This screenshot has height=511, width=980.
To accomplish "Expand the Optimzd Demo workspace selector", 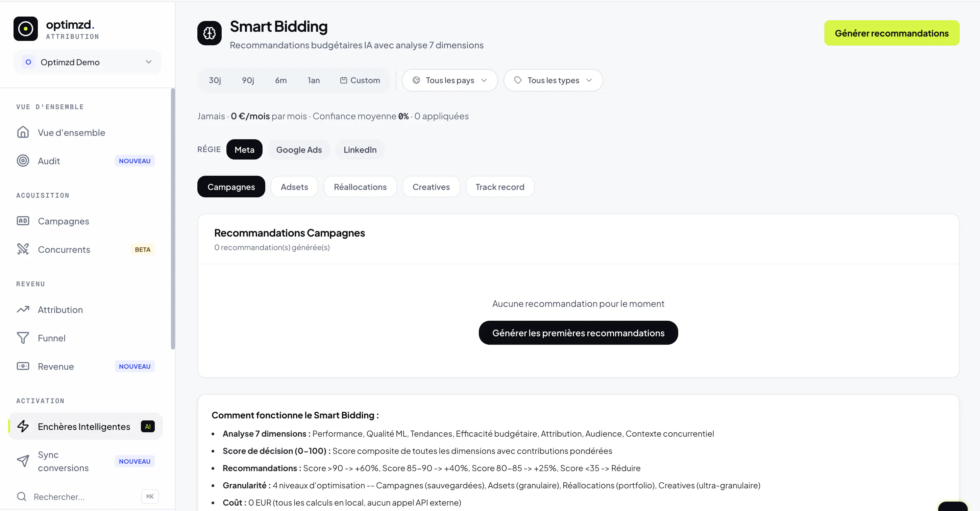I will click(x=88, y=62).
